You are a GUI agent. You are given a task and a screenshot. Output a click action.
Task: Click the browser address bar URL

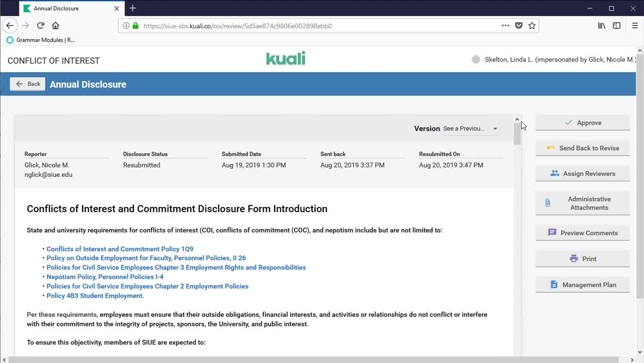pyautogui.click(x=283, y=26)
